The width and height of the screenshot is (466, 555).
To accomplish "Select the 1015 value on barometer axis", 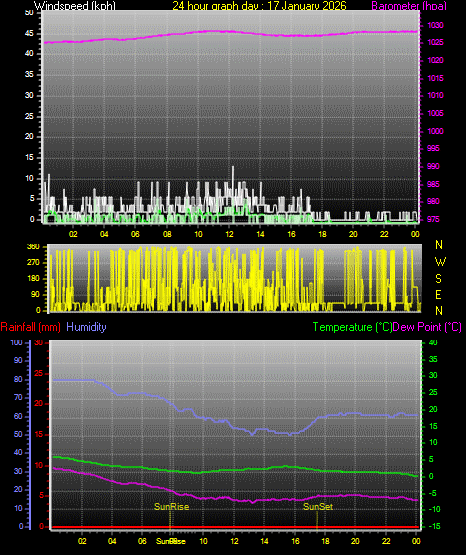I will point(435,78).
